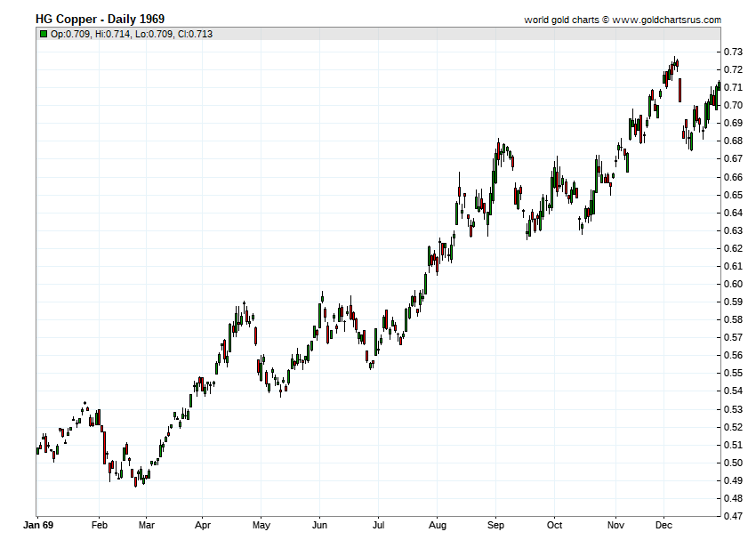Click the 0.55 price axis label
This screenshot has height=548, width=756.
734,374
